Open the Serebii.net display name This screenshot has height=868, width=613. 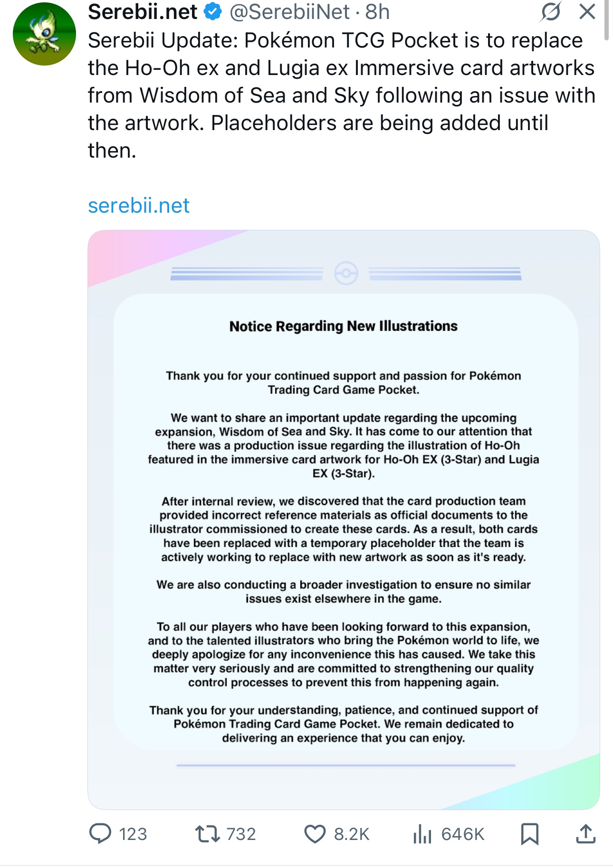click(x=143, y=12)
